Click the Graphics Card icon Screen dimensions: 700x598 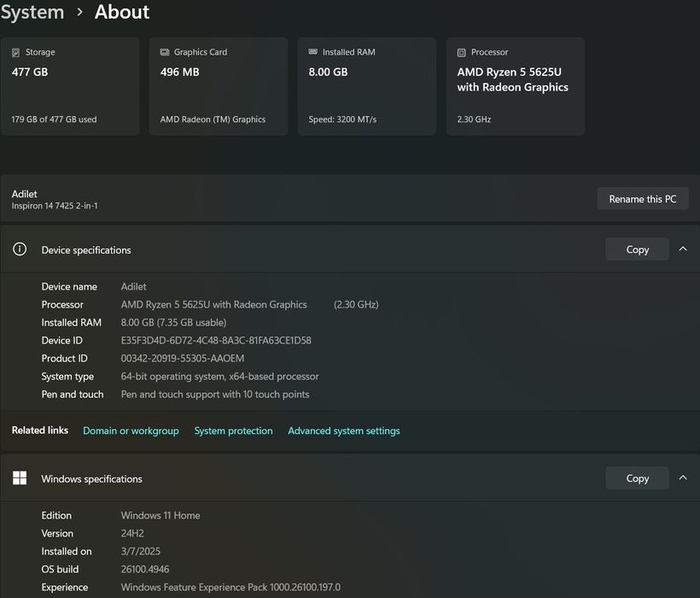click(165, 52)
